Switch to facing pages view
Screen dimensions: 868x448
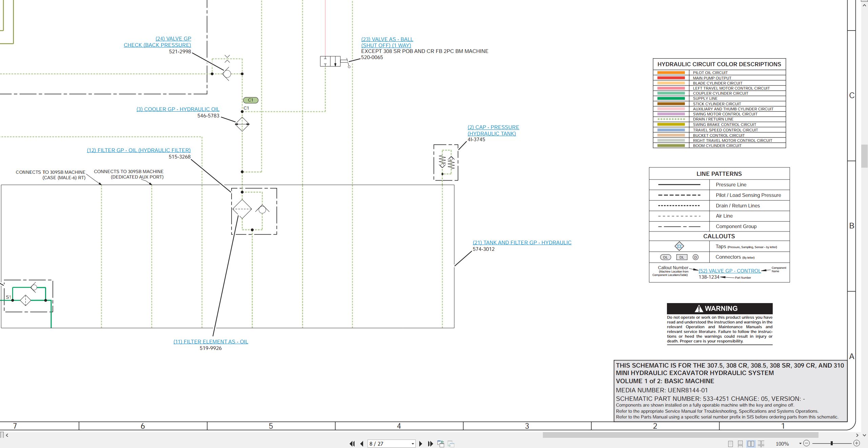(x=751, y=444)
